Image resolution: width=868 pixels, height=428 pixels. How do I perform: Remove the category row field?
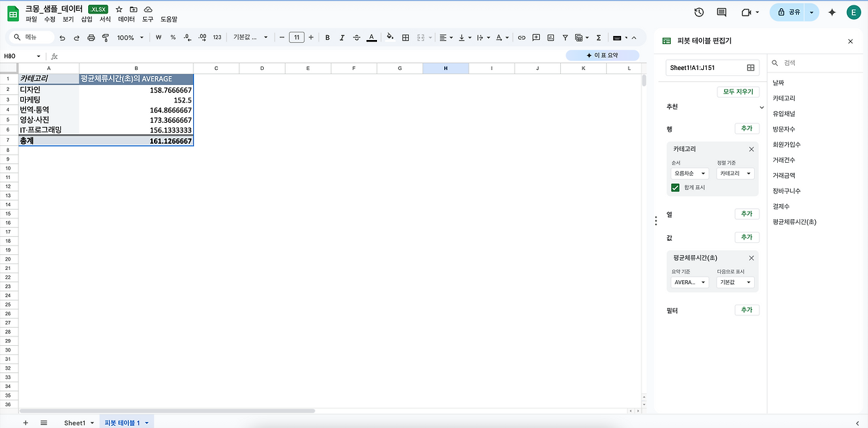[751, 149]
